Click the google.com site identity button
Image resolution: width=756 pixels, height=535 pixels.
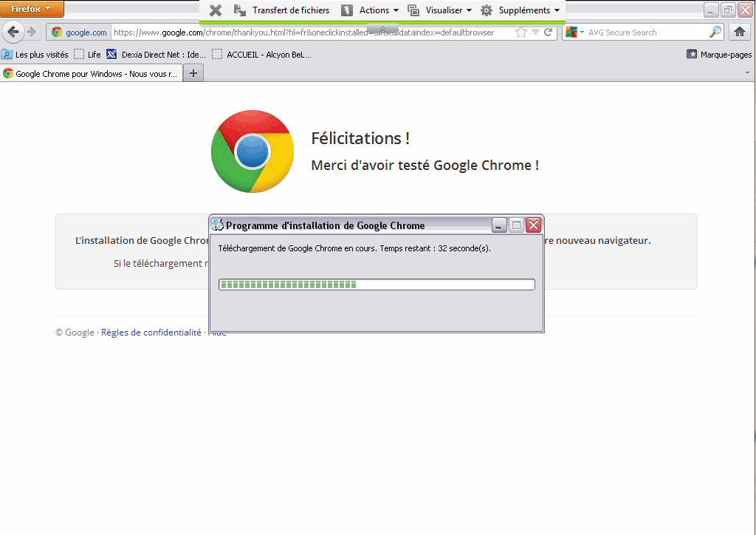[x=80, y=33]
